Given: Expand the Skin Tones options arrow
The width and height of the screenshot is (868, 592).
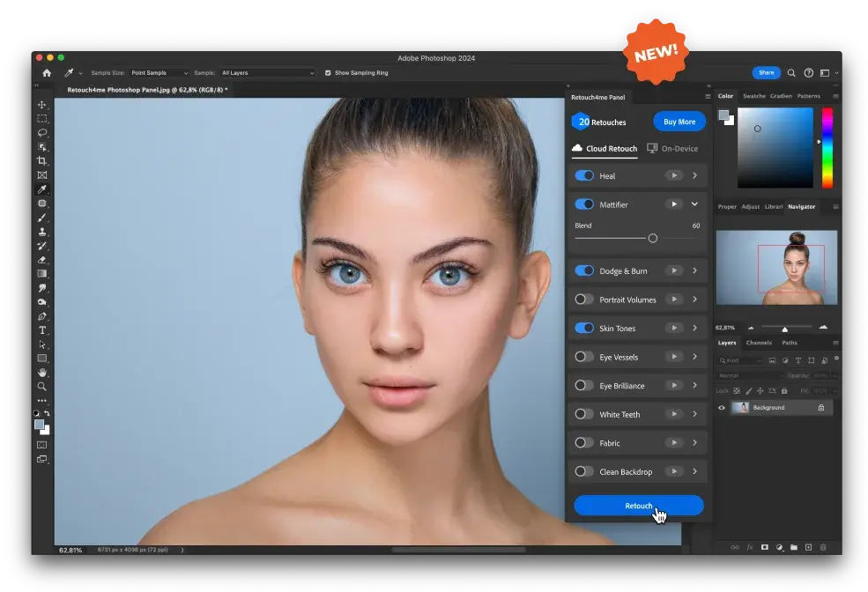Looking at the screenshot, I should [694, 329].
